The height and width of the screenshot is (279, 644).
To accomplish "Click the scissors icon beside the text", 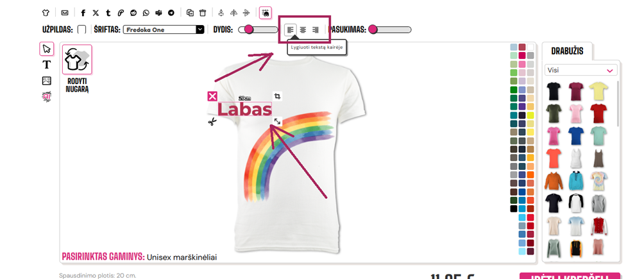I will click(x=212, y=122).
